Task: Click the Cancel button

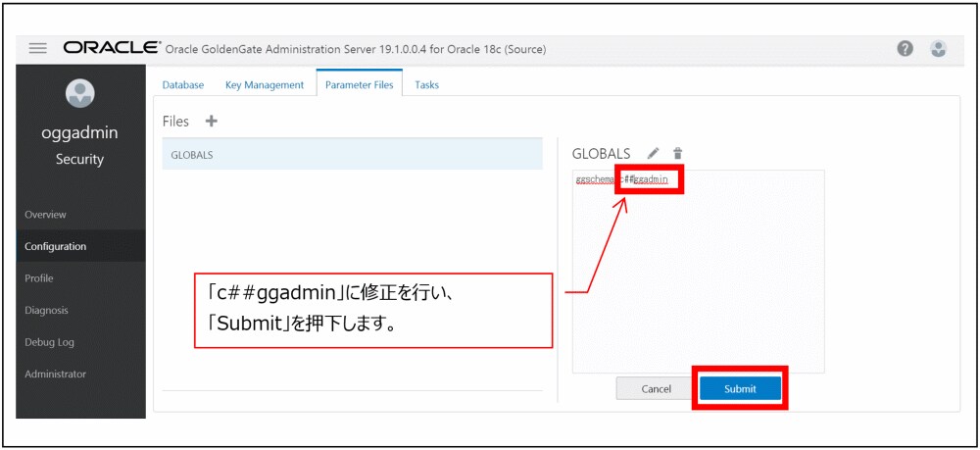Action: point(657,388)
